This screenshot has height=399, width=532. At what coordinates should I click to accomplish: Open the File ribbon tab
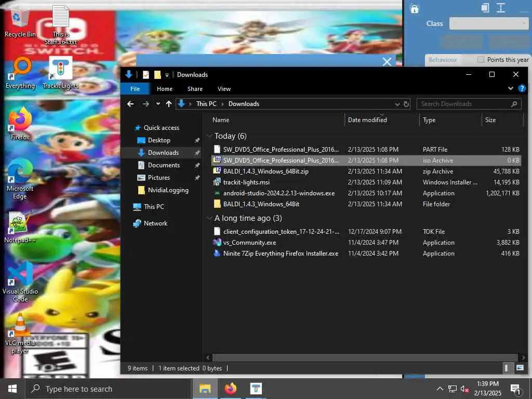[x=135, y=89]
